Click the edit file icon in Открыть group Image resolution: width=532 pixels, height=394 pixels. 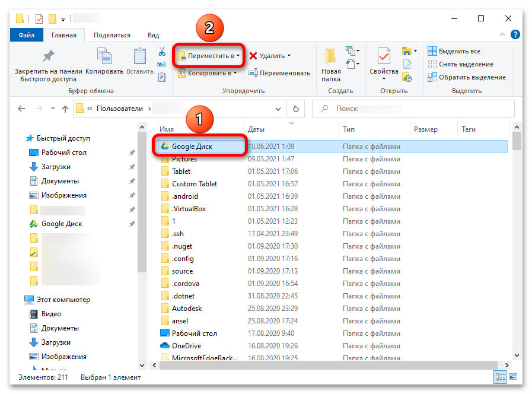407,64
